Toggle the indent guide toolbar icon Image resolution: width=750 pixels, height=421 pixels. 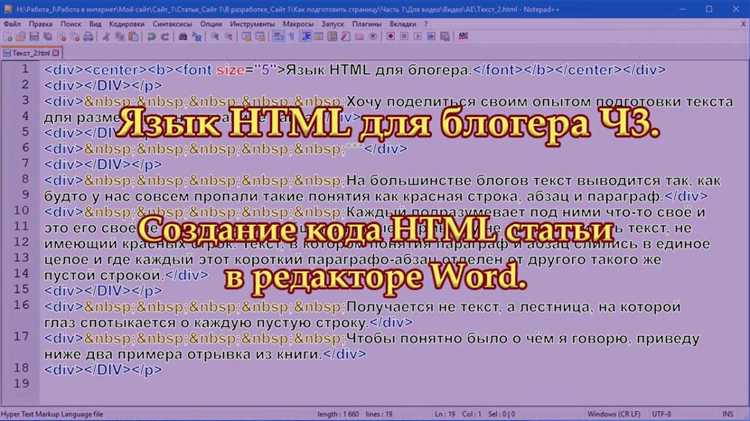(305, 36)
